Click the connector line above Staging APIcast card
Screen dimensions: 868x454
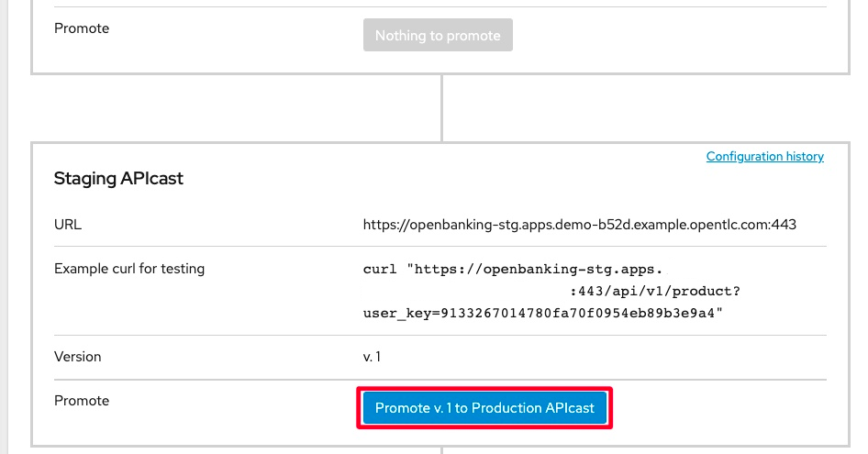(x=441, y=107)
